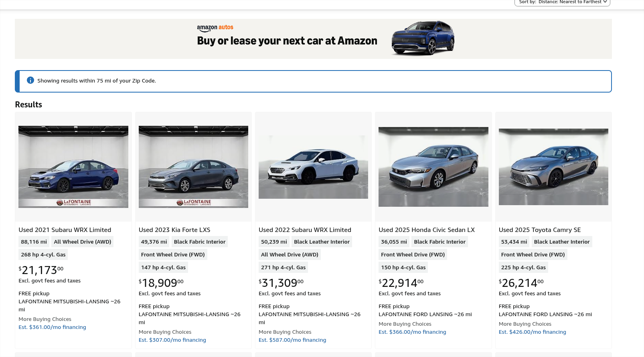Click More Buying Choices under Toyota Camry
Screen dimensions: 644x357
pos(525,324)
